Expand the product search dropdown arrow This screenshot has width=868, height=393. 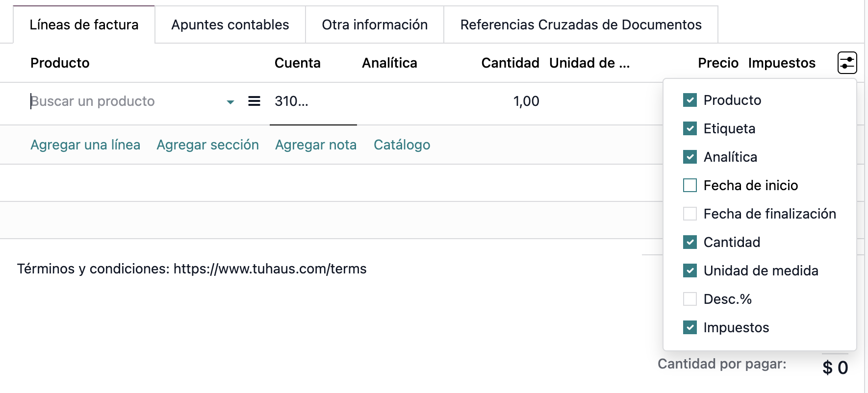coord(230,102)
